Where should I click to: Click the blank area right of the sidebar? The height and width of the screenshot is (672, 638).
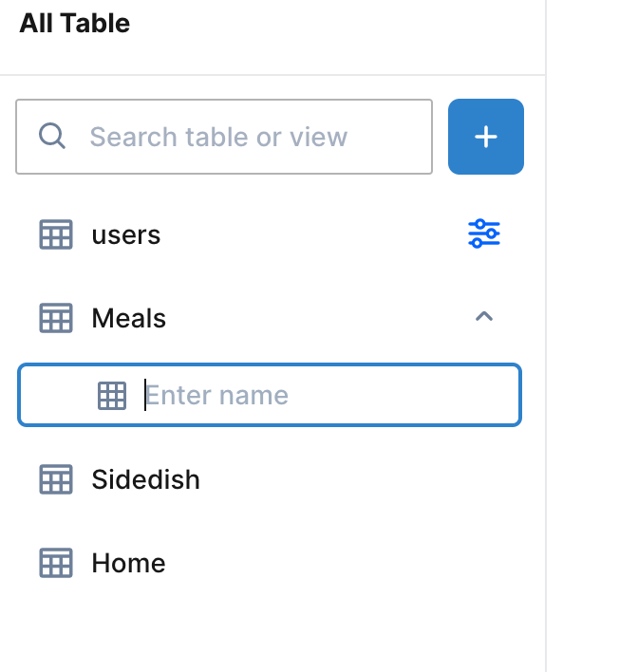593,332
